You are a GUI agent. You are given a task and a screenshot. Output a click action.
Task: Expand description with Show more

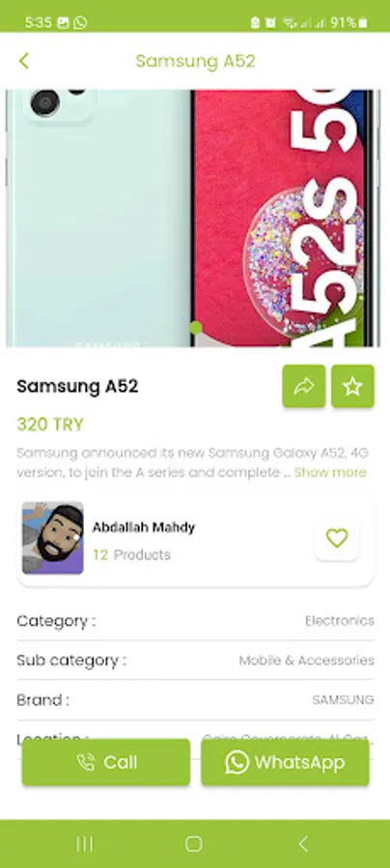(x=330, y=473)
